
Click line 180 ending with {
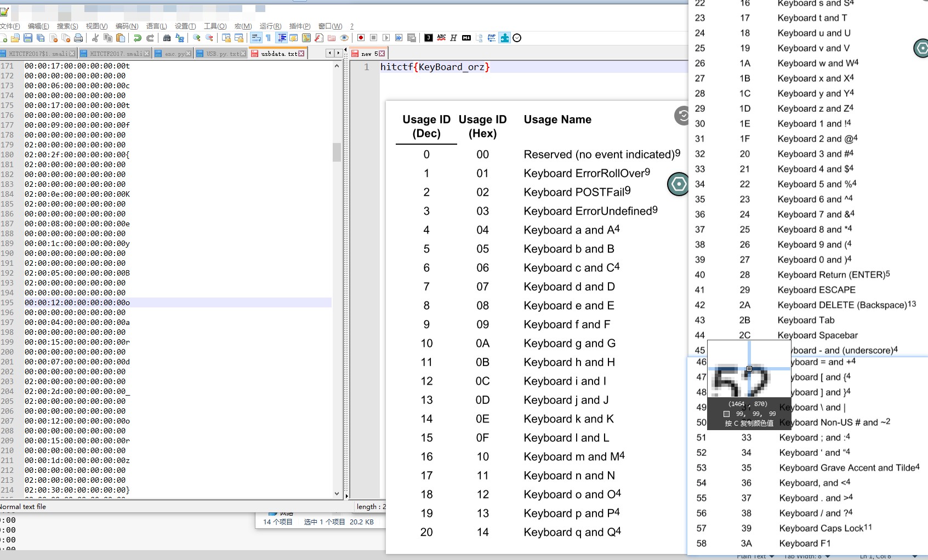[77, 155]
